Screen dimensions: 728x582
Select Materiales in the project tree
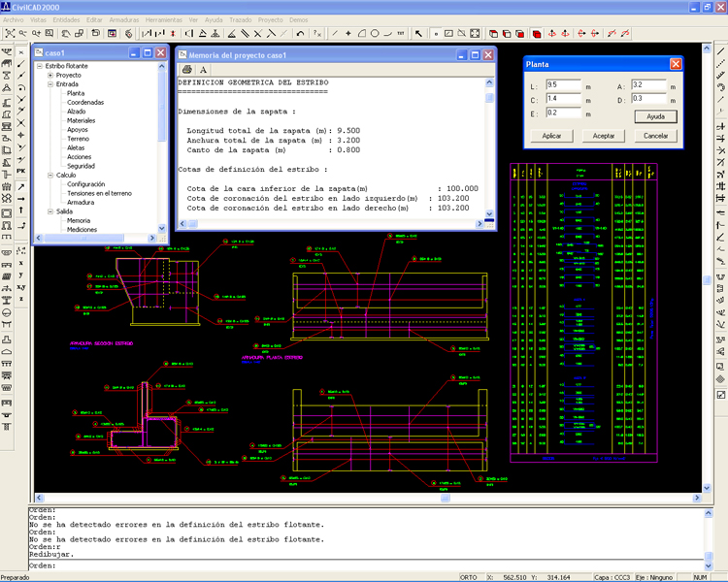point(83,120)
